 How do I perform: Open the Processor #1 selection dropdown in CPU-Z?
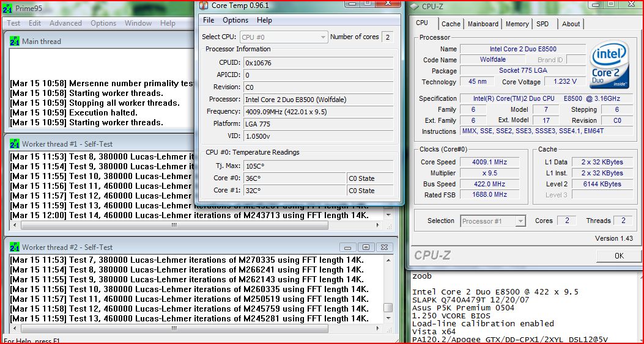pos(492,221)
